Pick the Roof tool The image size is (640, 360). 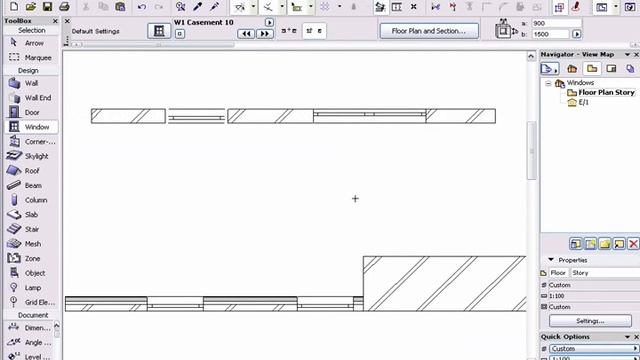[31, 171]
